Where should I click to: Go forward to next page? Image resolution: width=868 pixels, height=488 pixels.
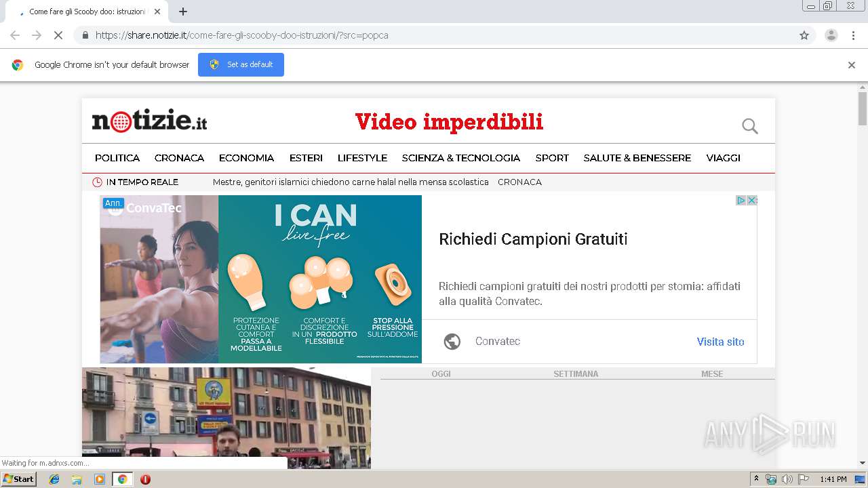click(x=37, y=35)
